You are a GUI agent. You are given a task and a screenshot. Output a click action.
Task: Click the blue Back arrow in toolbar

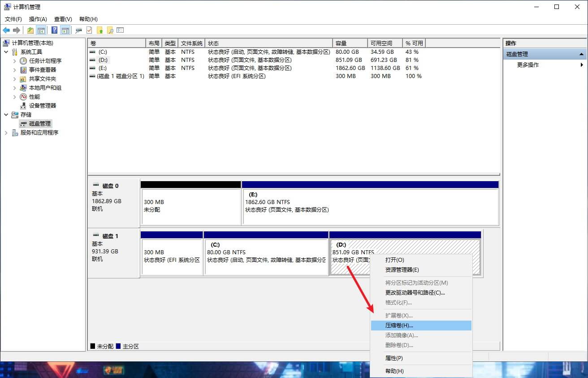[x=6, y=30]
